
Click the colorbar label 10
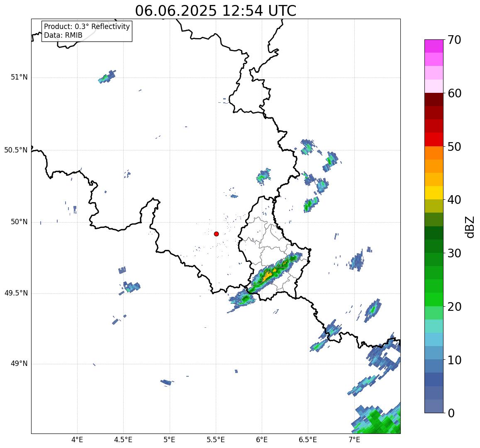tap(454, 360)
